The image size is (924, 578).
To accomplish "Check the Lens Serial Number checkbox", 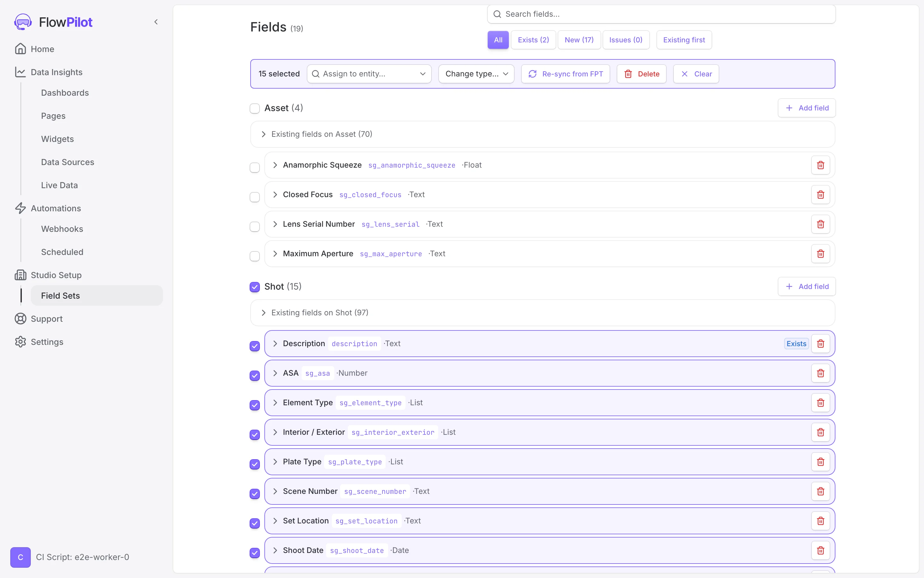I will coord(255,227).
